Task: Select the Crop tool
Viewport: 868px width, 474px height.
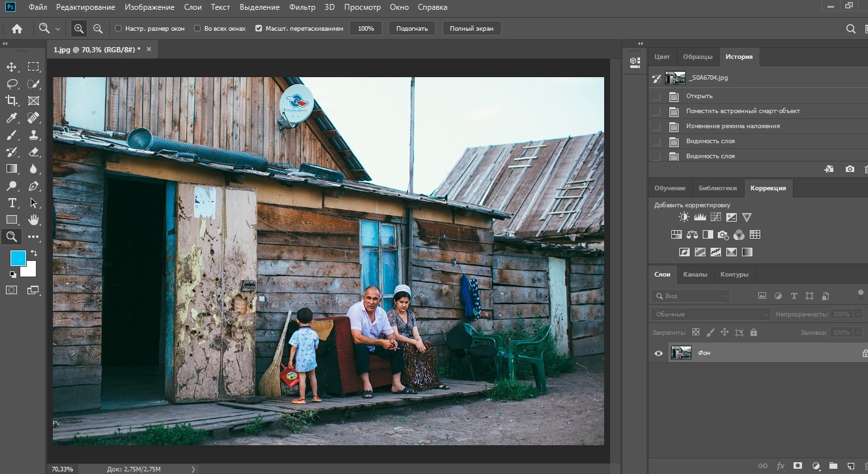Action: tap(12, 101)
